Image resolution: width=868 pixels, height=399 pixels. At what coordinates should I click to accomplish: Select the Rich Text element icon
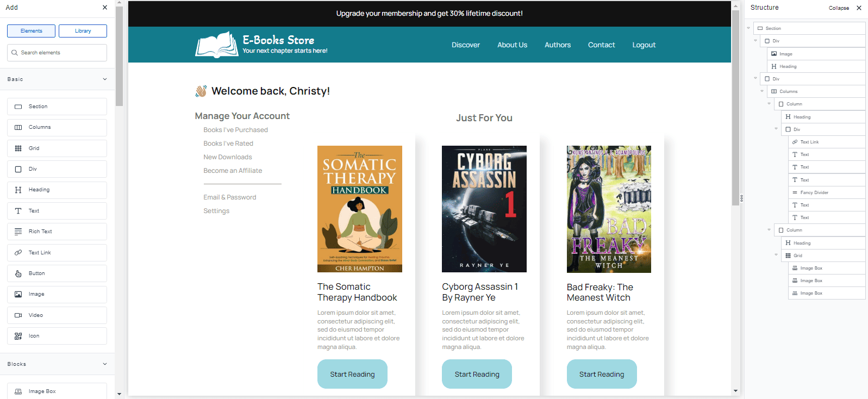pyautogui.click(x=18, y=232)
